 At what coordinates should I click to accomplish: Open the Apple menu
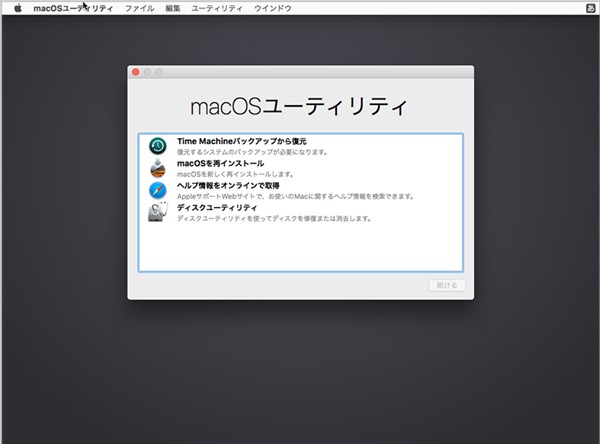coord(17,8)
